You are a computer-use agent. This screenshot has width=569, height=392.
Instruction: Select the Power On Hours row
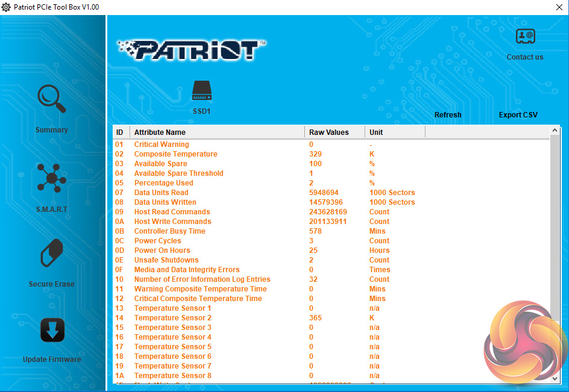click(x=332, y=250)
